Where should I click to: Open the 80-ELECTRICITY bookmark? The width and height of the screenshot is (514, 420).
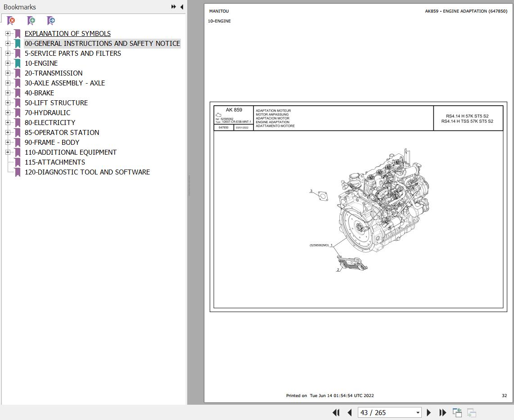(50, 123)
